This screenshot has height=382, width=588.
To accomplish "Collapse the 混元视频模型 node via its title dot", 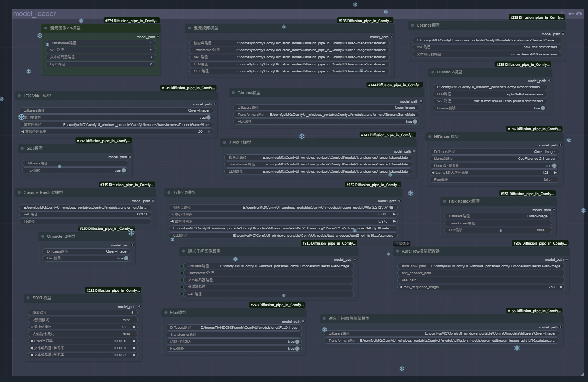I will pyautogui.click(x=190, y=28).
